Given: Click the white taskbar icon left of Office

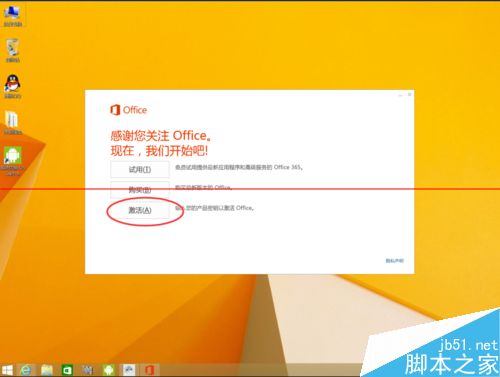Looking at the screenshot, I should pyautogui.click(x=129, y=370).
